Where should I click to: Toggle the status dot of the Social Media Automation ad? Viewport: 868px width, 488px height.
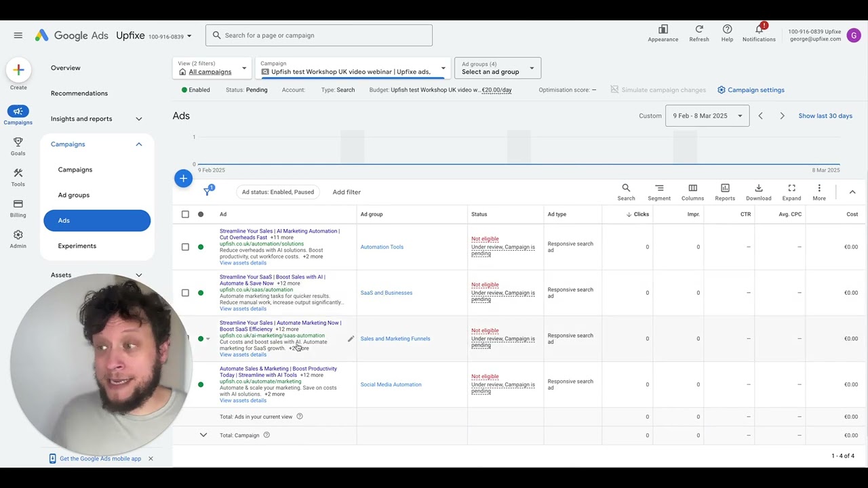pos(201,384)
